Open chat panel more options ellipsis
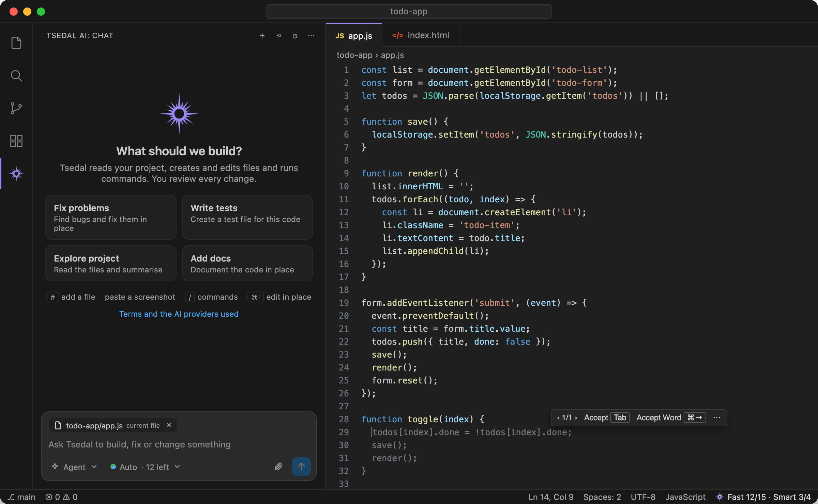This screenshot has height=504, width=818. (311, 36)
